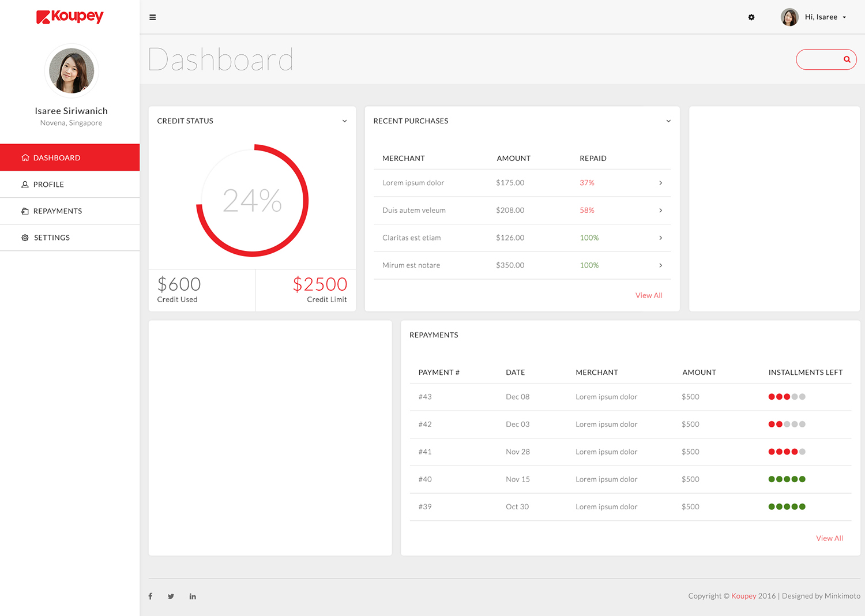The width and height of the screenshot is (865, 616).
Task: Expand the Claritas est etiam row arrow
Action: click(661, 238)
